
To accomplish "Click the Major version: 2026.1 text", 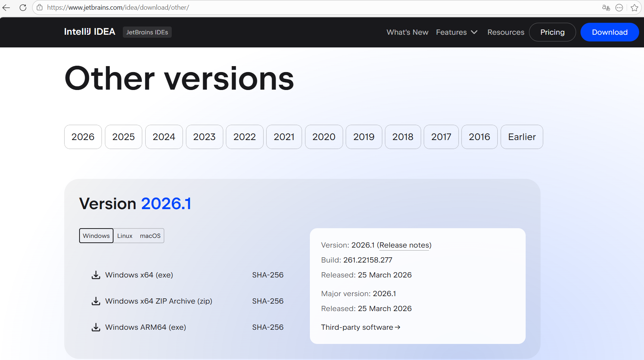I will click(x=358, y=294).
